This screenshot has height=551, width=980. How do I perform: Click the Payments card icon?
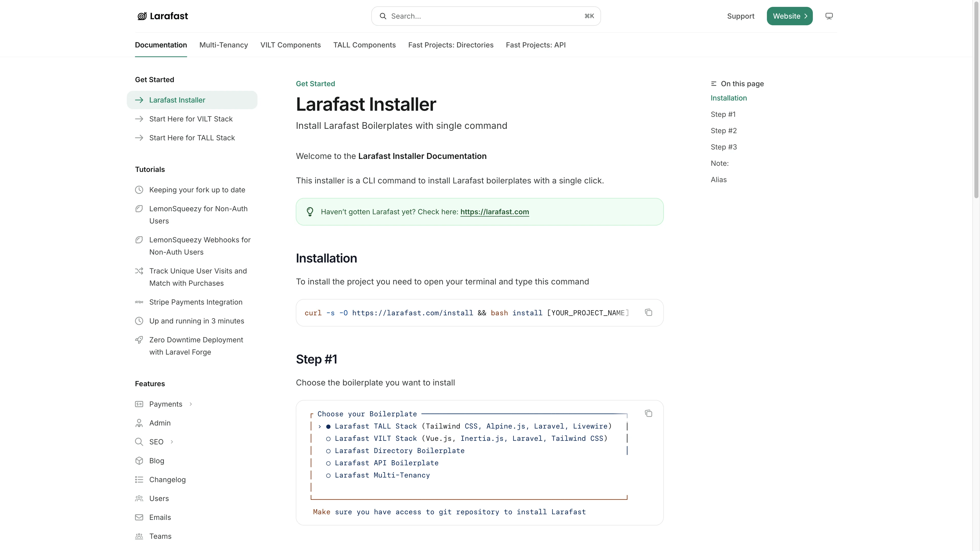[139, 404]
